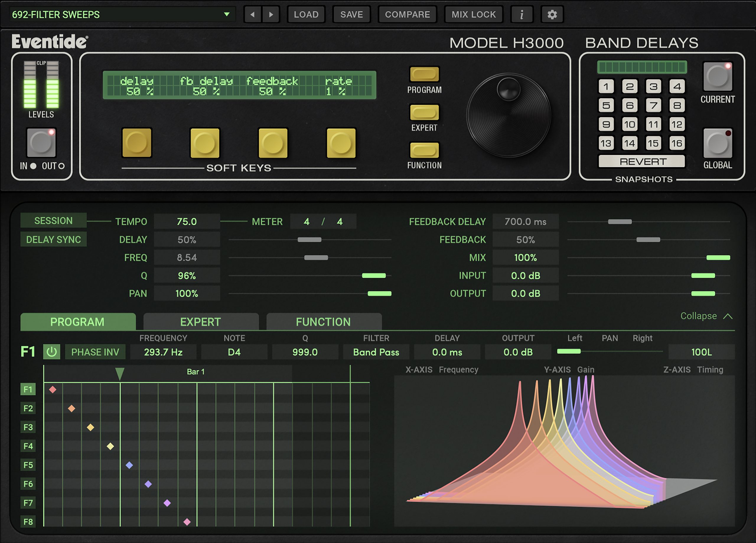Switch to the FUNCTION tab

323,322
